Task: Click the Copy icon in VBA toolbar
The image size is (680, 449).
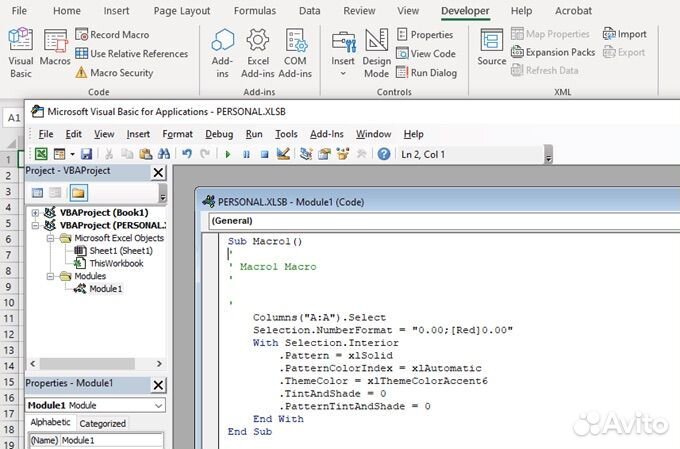Action: (127, 154)
